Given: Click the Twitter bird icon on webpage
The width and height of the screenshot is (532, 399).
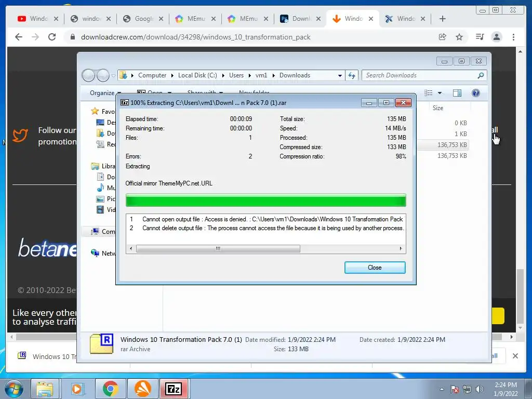Looking at the screenshot, I should pos(20,136).
